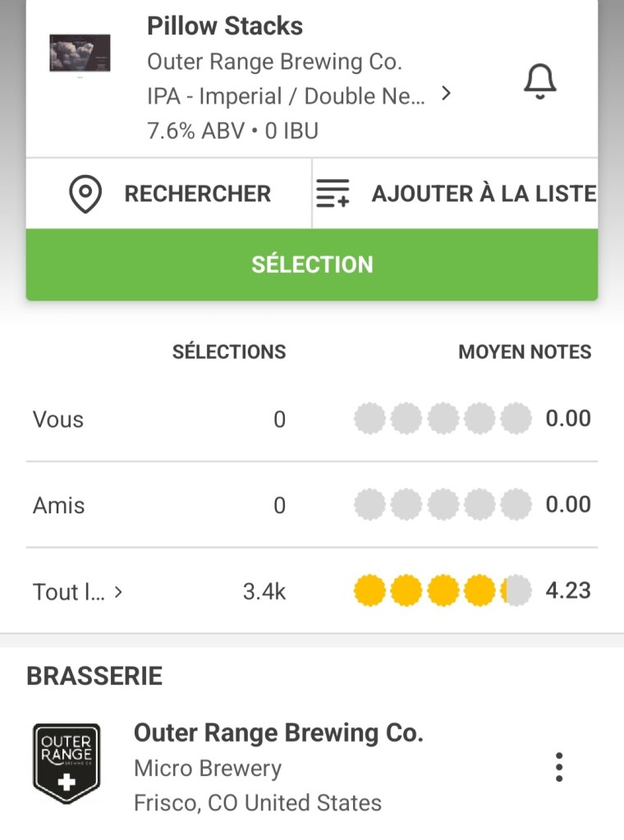
Task: Click the Vous rating stars
Action: (x=443, y=419)
